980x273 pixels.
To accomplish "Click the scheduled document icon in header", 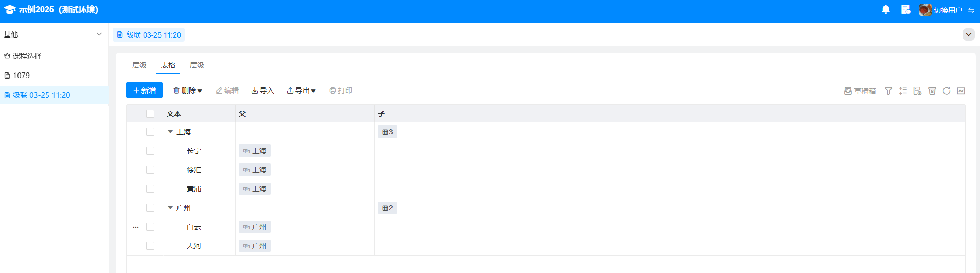I will [905, 10].
